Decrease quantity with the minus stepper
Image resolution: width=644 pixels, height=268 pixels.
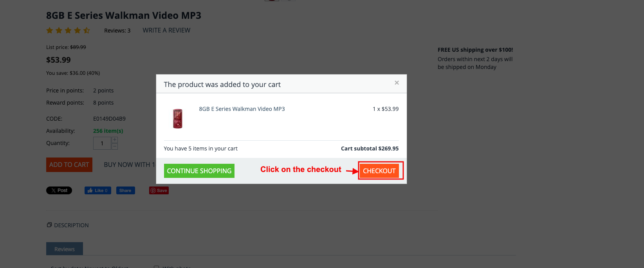pos(115,147)
